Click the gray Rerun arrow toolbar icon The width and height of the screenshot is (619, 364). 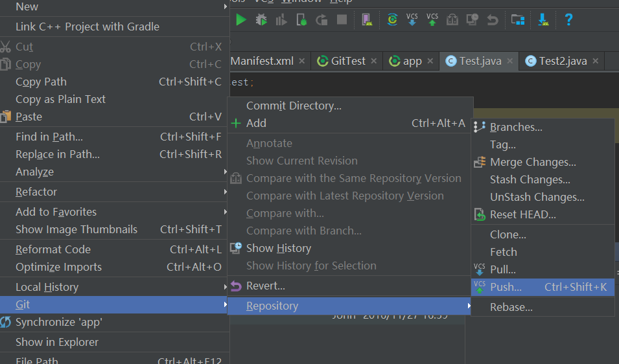click(321, 19)
